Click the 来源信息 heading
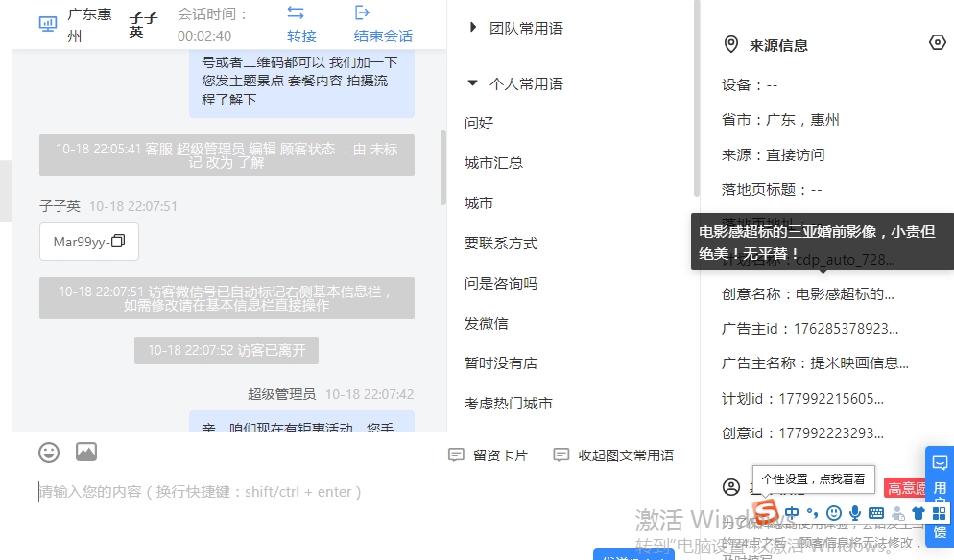This screenshot has width=954, height=560. [x=778, y=45]
